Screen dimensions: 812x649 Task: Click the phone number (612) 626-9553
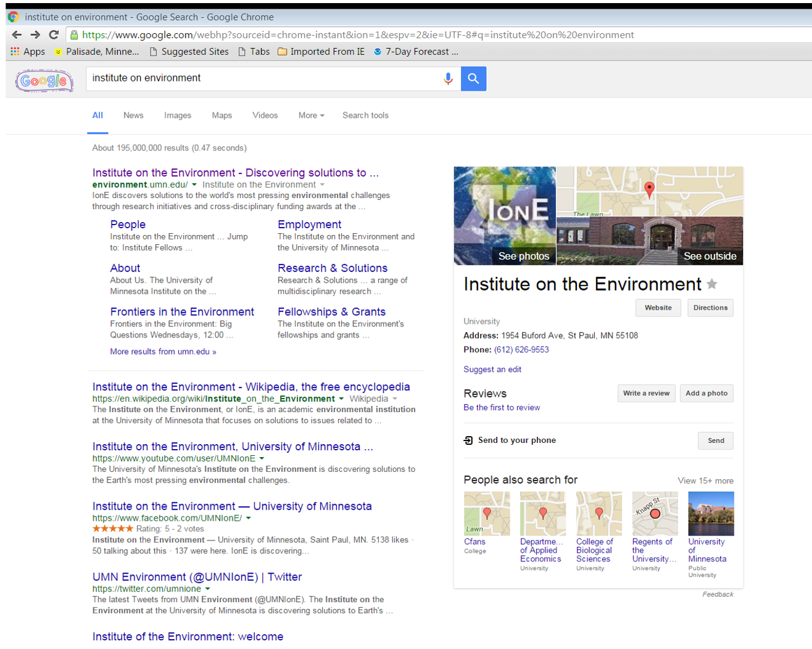coord(521,350)
